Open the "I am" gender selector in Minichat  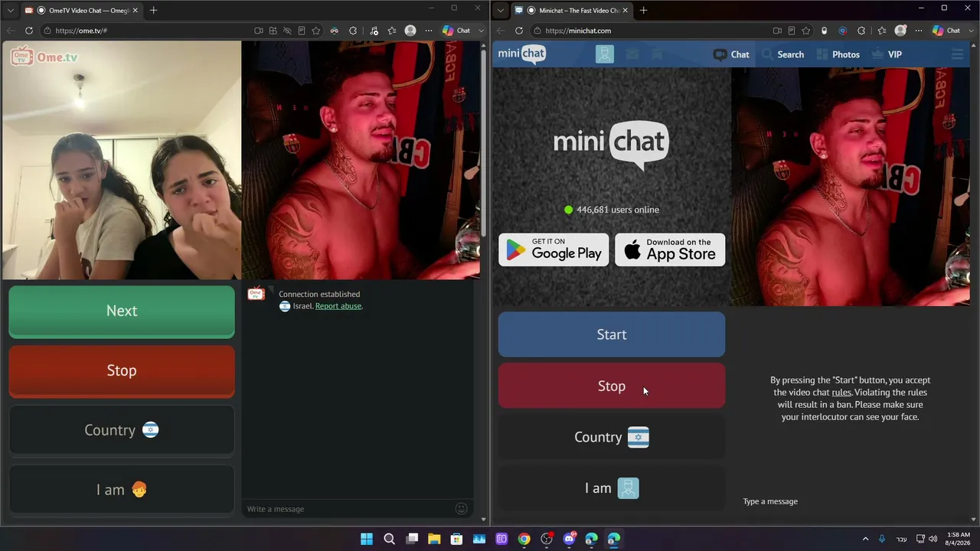[x=612, y=488]
